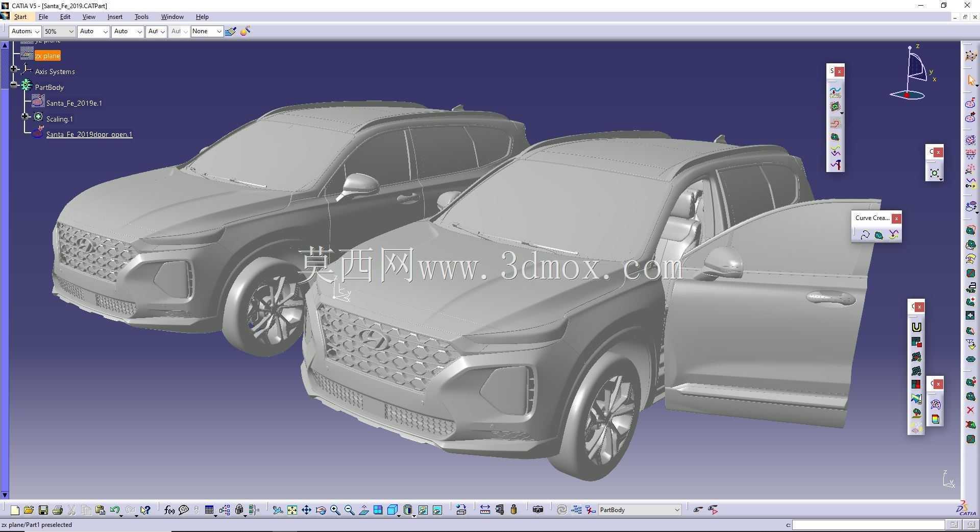Close the S floating toolbar
Image resolution: width=980 pixels, height=532 pixels.
[x=839, y=71]
